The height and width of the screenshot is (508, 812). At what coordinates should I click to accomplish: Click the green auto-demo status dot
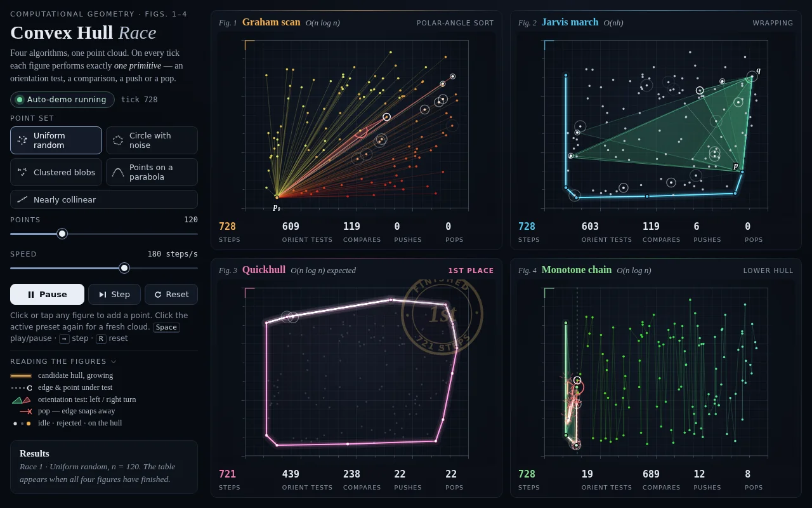[x=20, y=100]
